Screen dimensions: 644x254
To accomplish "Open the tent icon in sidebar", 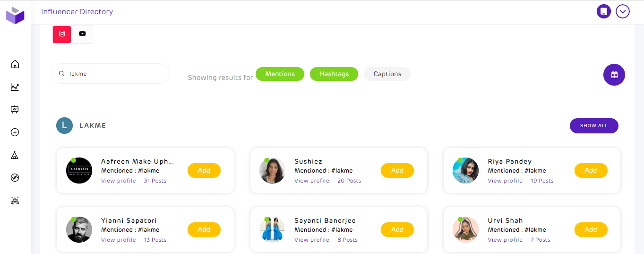I will 15,155.
